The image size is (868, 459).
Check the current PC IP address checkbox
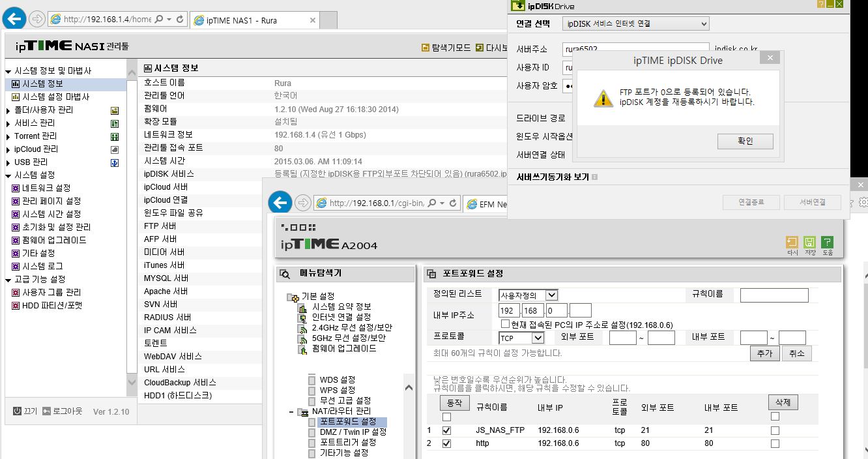coord(505,324)
